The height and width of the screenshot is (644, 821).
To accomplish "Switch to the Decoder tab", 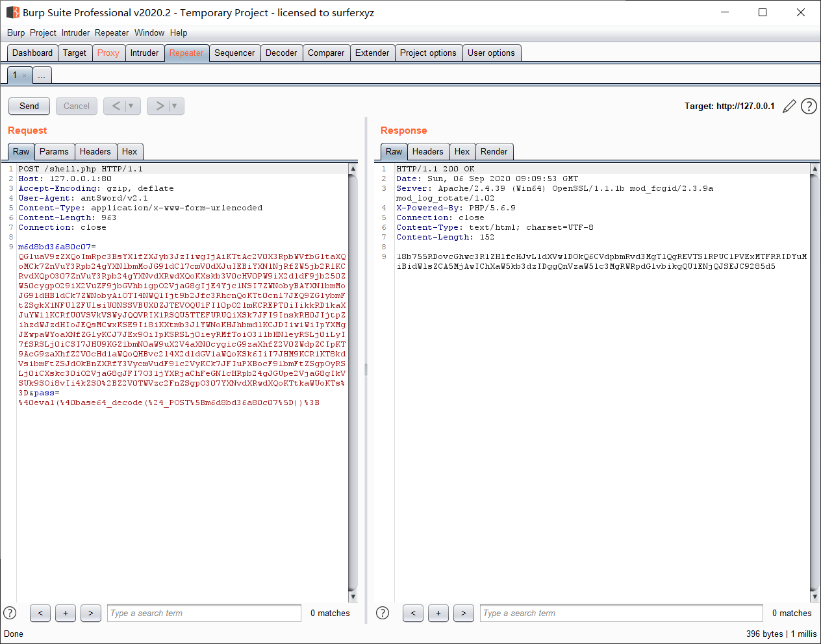I will click(281, 53).
